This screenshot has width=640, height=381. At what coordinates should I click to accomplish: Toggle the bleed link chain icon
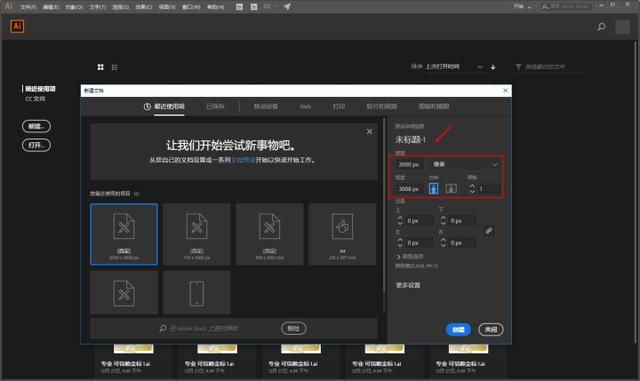click(489, 231)
